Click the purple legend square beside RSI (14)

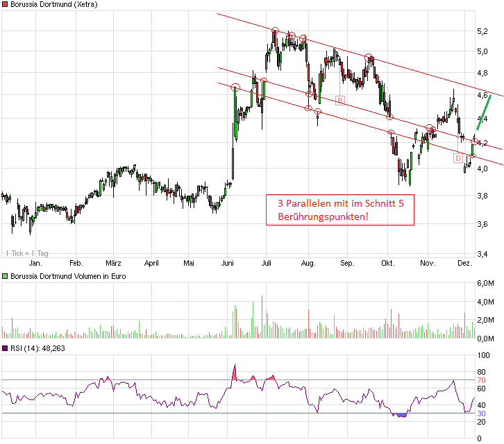pyautogui.click(x=5, y=348)
